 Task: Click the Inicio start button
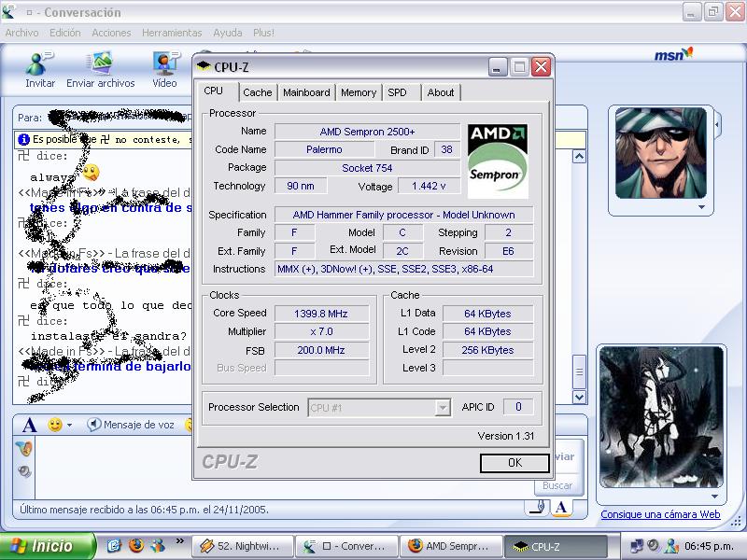47,546
